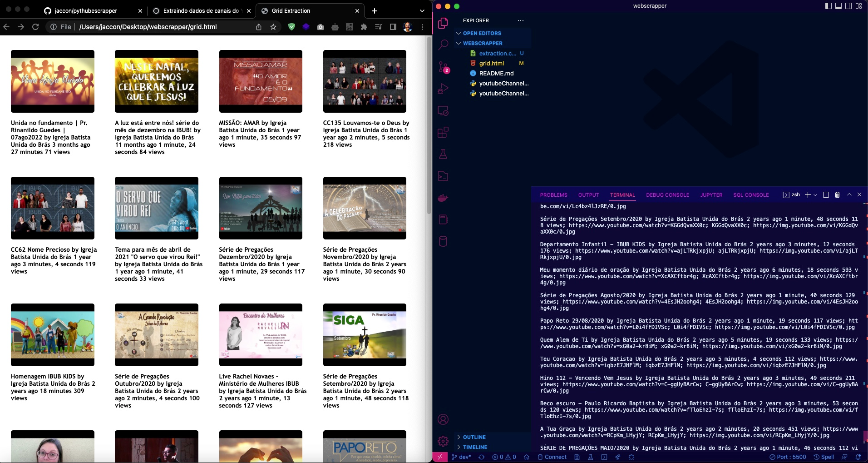Open Manage gear settings in VS Code
The width and height of the screenshot is (868, 463).
coord(443,441)
